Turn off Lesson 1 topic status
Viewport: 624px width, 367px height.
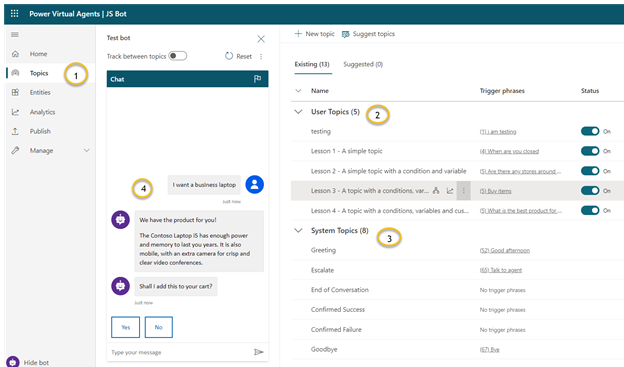click(590, 151)
